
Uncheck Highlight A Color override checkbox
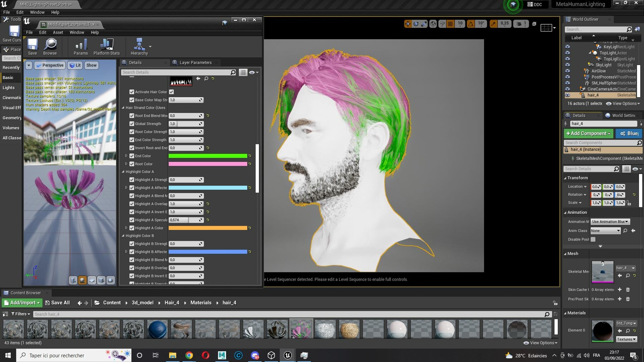132,228
